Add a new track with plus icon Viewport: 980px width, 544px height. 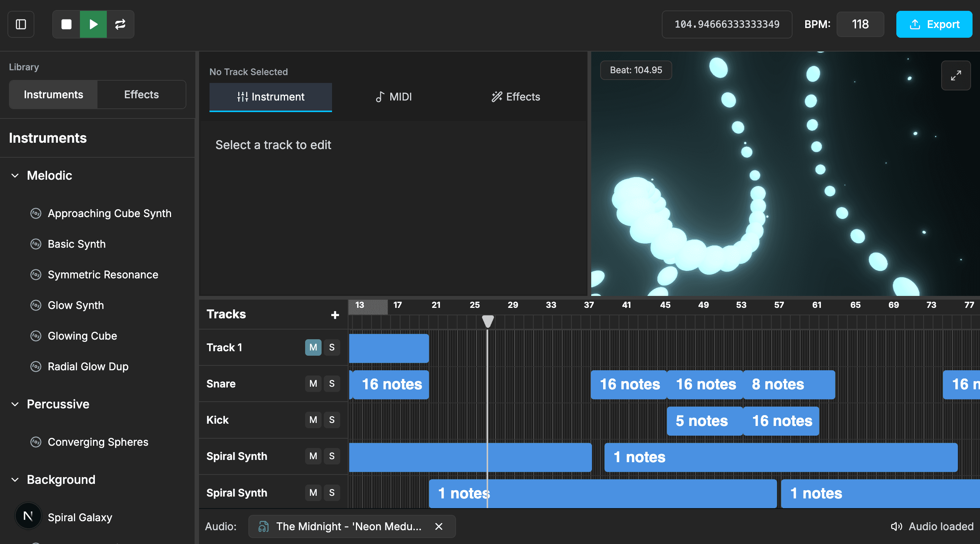(x=335, y=315)
